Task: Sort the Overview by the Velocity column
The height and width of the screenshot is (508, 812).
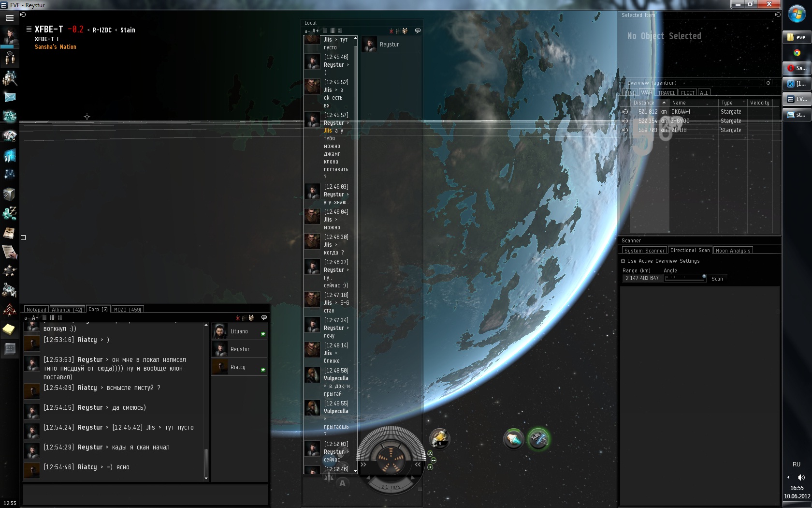Action: tap(760, 103)
